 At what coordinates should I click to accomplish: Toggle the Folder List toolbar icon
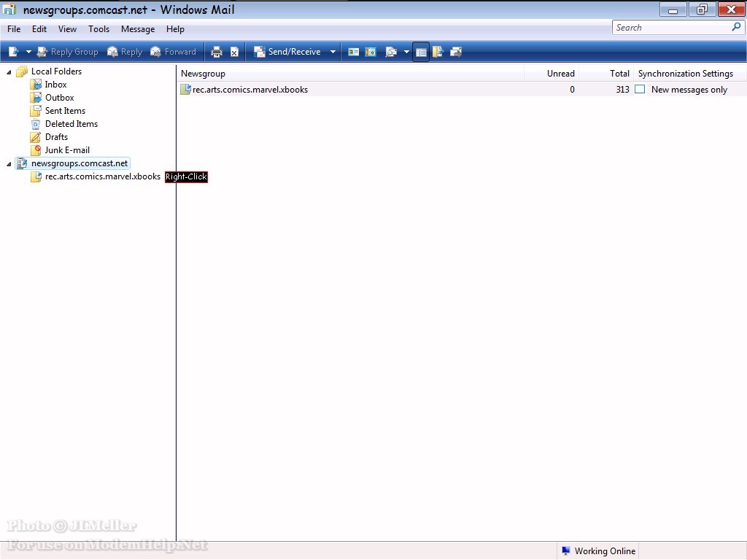421,52
